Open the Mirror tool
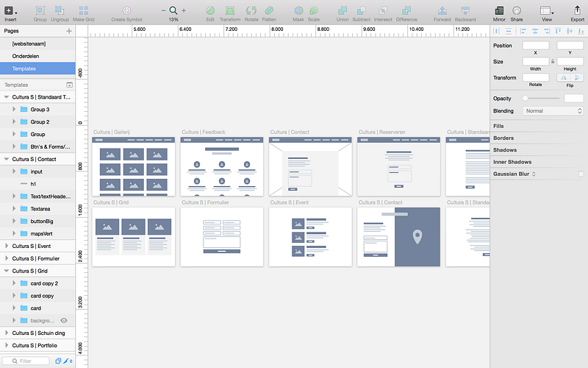 [499, 10]
